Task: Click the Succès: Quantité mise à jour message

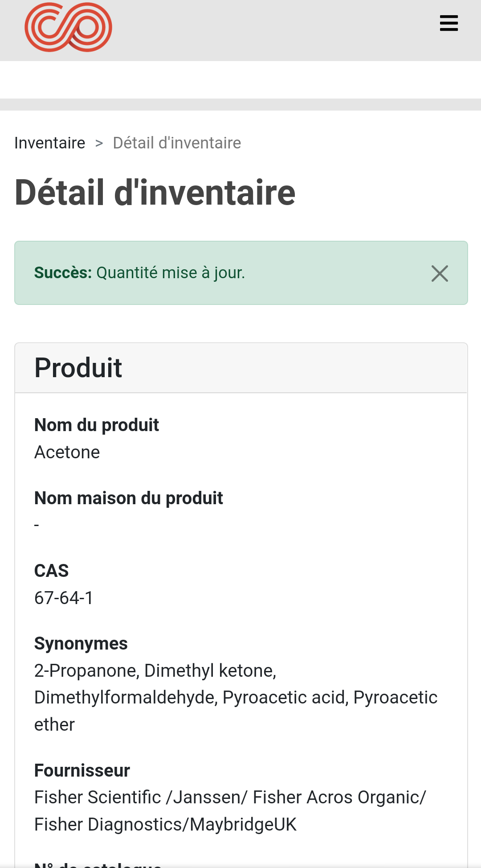Action: click(139, 273)
